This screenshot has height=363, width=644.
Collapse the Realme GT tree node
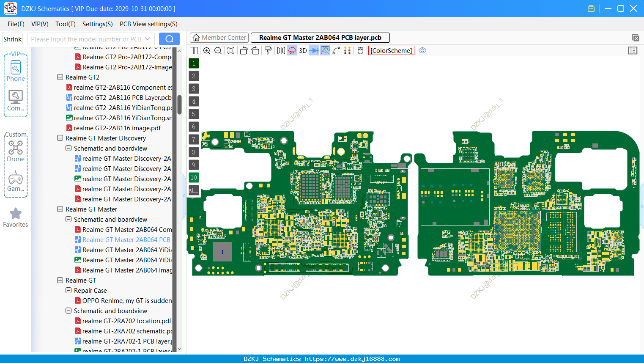60,280
